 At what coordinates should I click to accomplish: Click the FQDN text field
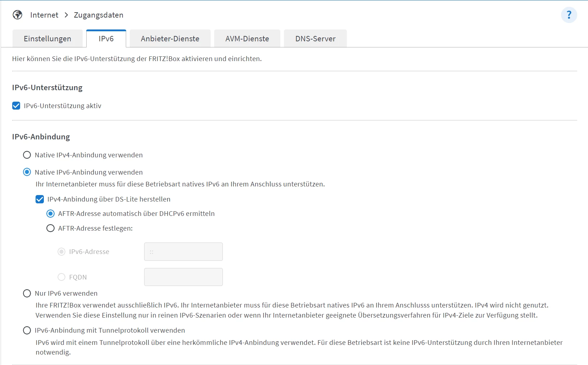point(183,277)
